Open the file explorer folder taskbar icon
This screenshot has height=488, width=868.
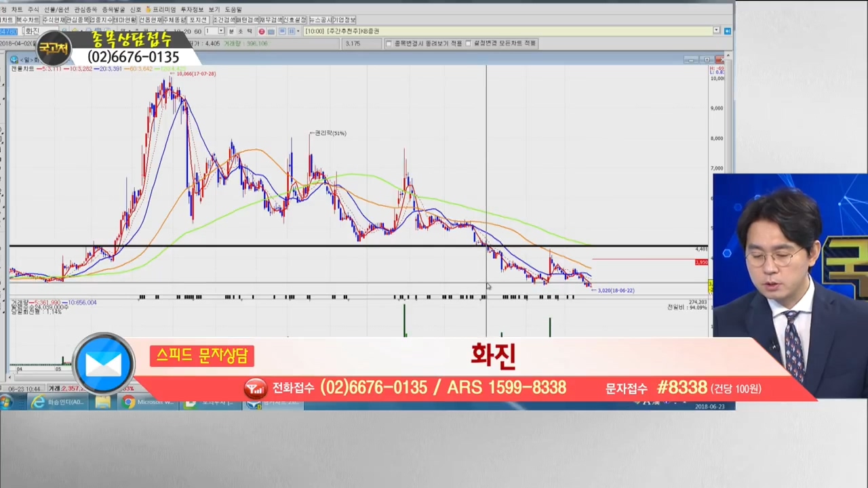point(102,403)
